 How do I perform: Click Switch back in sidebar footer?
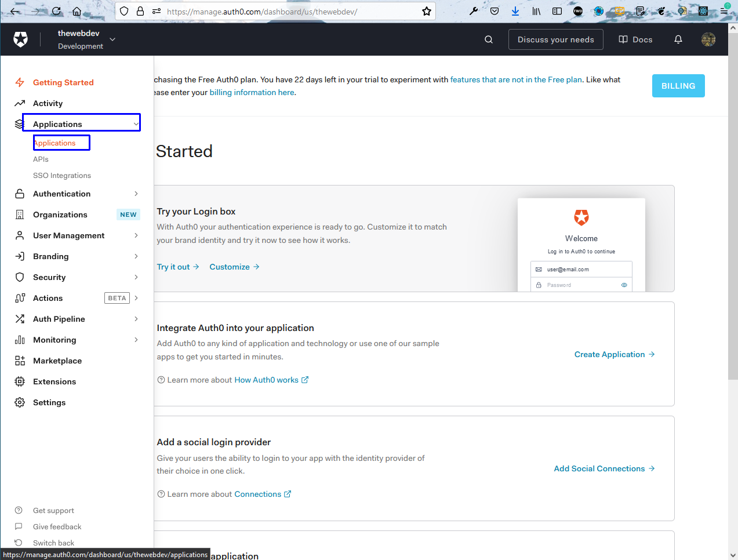click(x=53, y=543)
